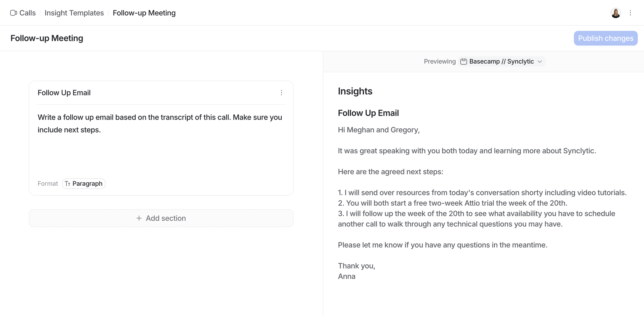Expand the chevron next to Synclytic
This screenshot has width=644, height=316.
pos(540,62)
